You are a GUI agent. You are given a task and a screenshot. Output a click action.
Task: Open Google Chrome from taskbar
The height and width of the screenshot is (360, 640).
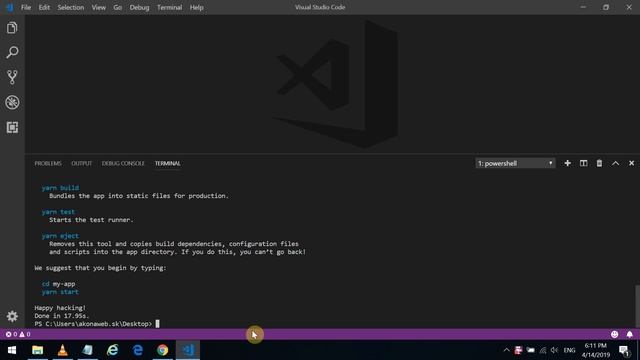[x=162, y=350]
